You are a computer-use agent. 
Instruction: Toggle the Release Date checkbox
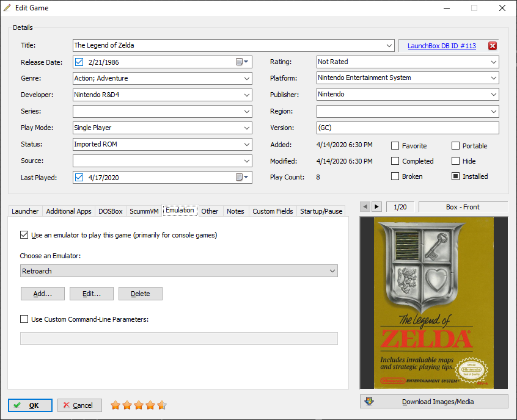point(79,62)
